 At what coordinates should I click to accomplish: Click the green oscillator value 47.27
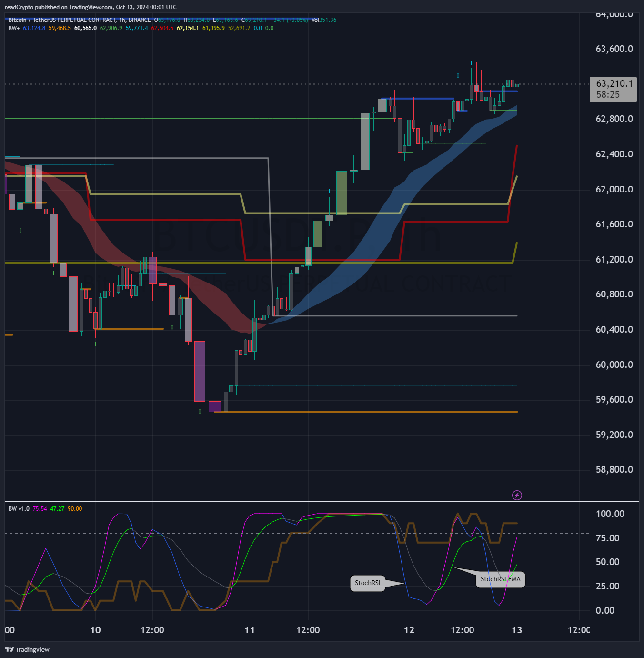[57, 509]
